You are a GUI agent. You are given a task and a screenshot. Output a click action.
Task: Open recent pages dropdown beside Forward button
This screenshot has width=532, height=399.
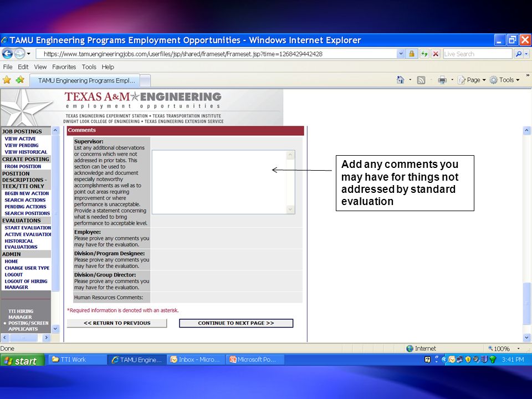click(x=29, y=54)
